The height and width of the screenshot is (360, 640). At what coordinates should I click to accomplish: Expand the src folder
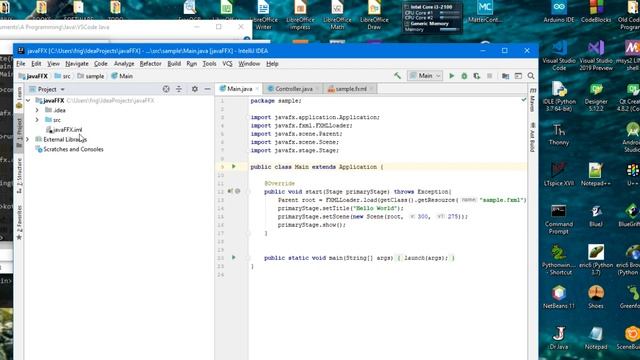coord(37,120)
